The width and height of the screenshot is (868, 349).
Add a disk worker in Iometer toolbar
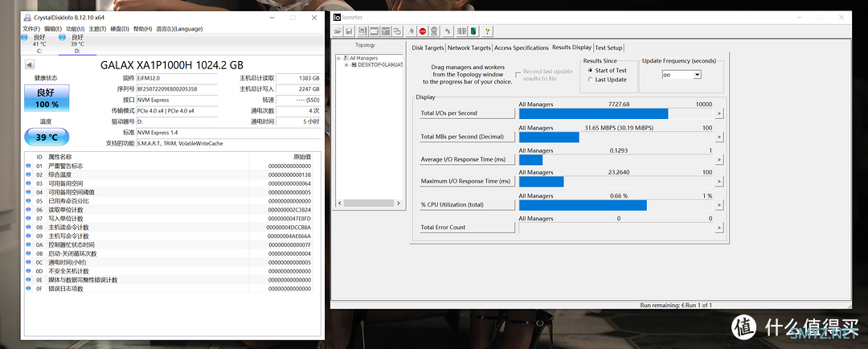pyautogui.click(x=375, y=31)
